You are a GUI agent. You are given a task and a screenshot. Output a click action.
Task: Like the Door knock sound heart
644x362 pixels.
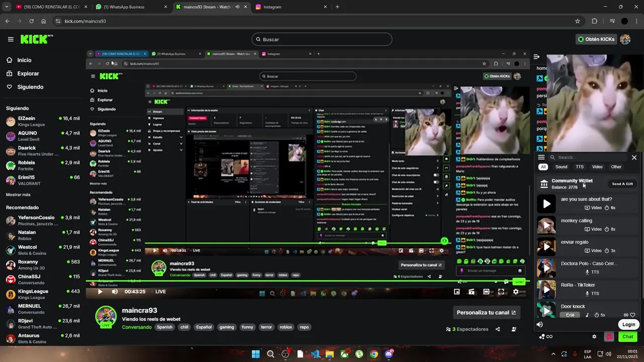click(x=633, y=315)
